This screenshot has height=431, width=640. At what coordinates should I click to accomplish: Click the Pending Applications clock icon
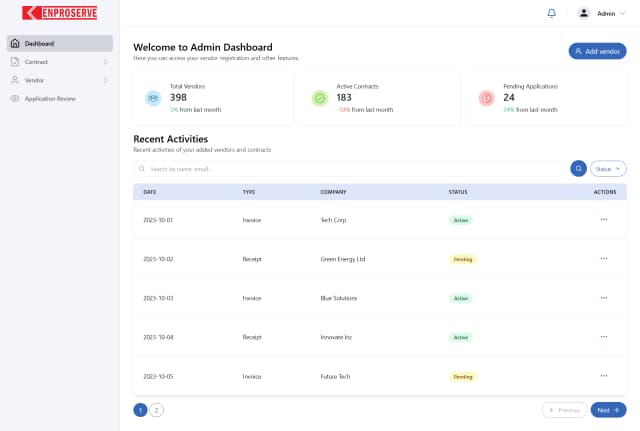click(486, 98)
